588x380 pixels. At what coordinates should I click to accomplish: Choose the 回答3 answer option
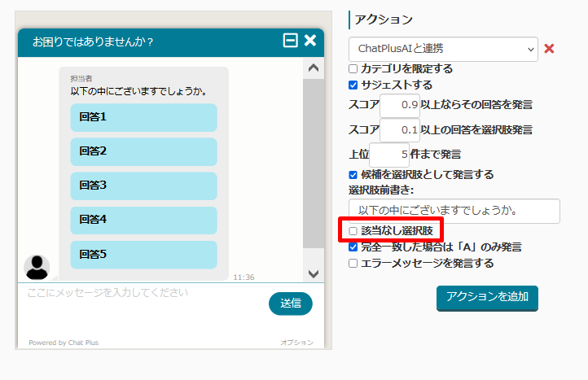pos(143,186)
